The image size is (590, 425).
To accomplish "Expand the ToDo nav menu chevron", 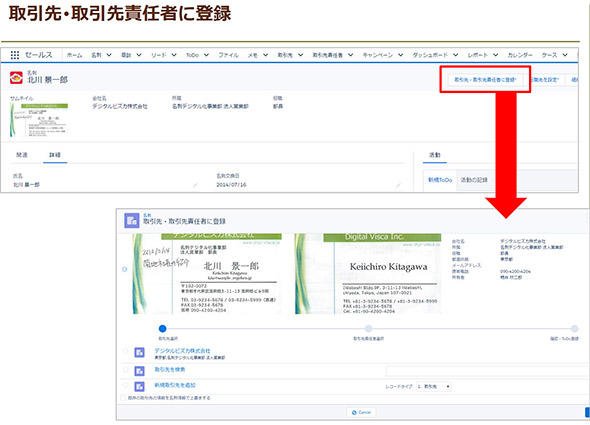I will 207,55.
